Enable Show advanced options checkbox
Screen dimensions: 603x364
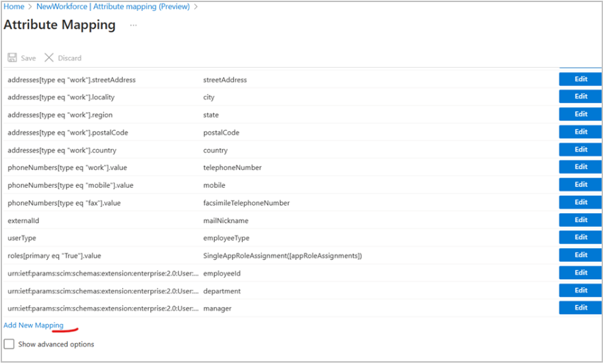(9, 344)
